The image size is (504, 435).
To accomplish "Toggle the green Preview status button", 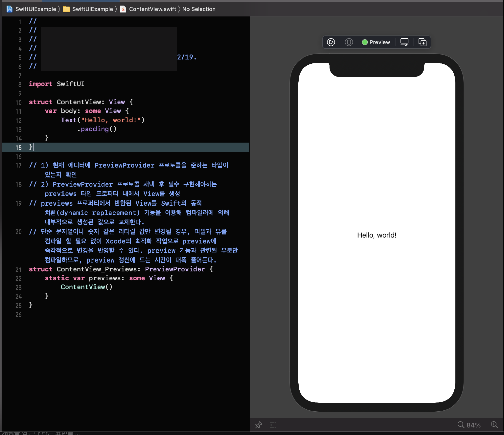I will tap(376, 42).
